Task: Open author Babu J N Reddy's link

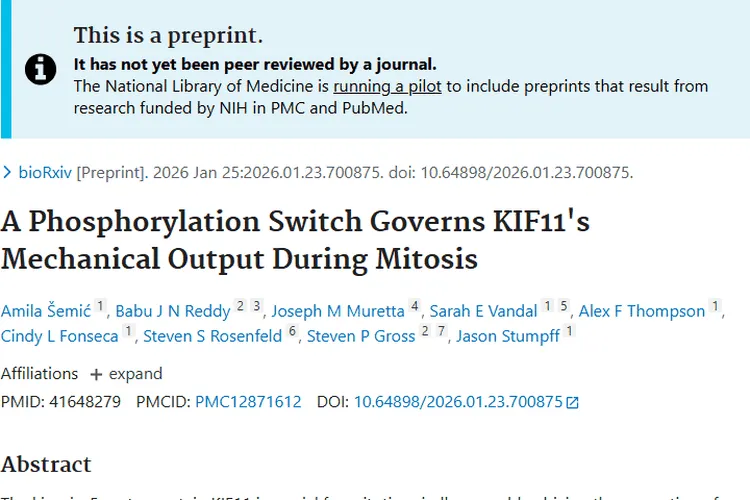Action: point(173,311)
